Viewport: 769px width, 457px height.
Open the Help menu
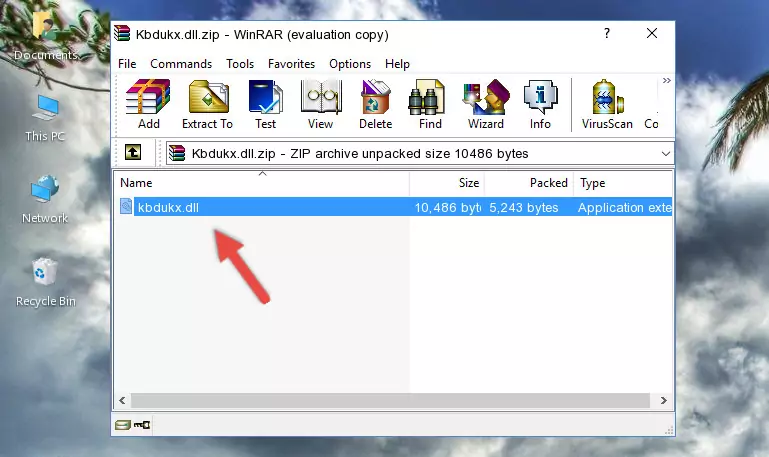point(397,64)
